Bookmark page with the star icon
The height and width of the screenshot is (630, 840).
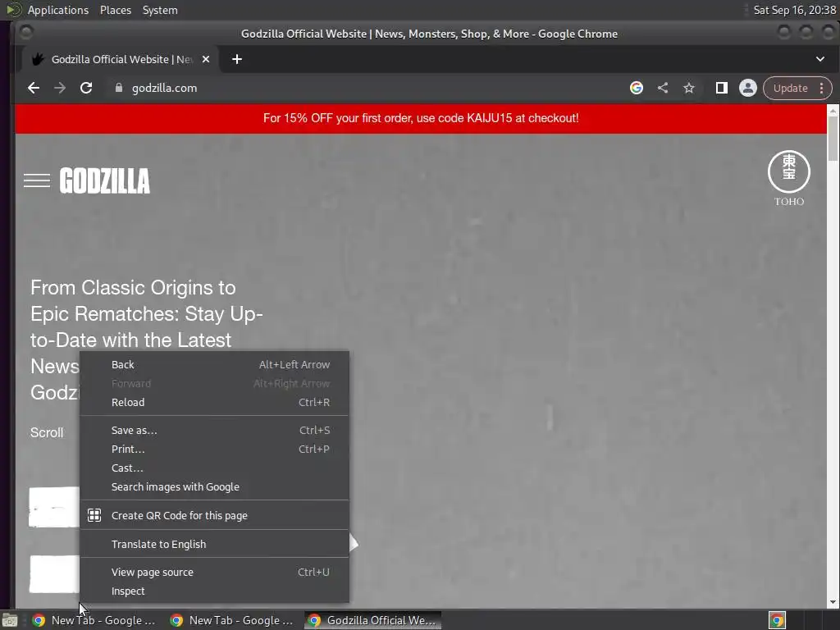pos(689,88)
